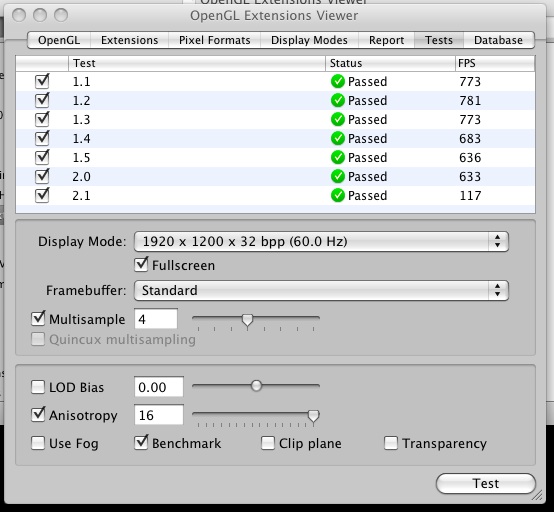Select the Tests tab
This screenshot has width=554, height=512.
click(x=438, y=40)
